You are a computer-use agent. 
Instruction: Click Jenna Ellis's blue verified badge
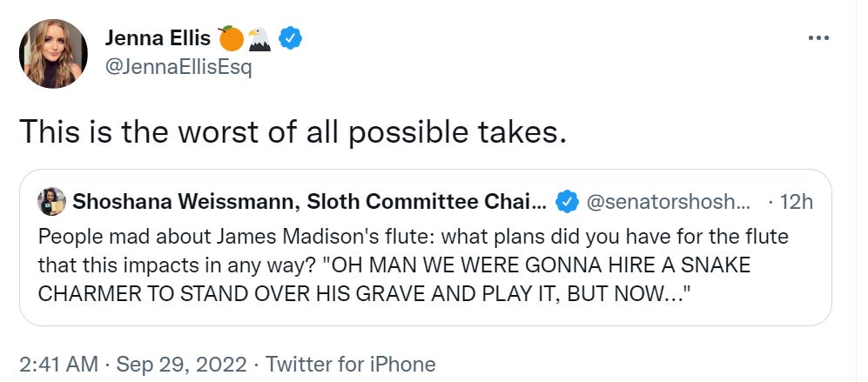tap(290, 38)
